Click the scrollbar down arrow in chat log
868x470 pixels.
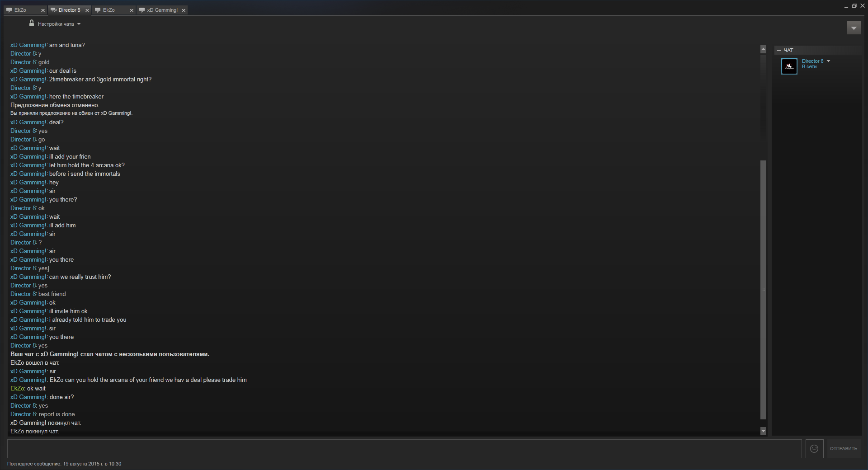(x=763, y=431)
